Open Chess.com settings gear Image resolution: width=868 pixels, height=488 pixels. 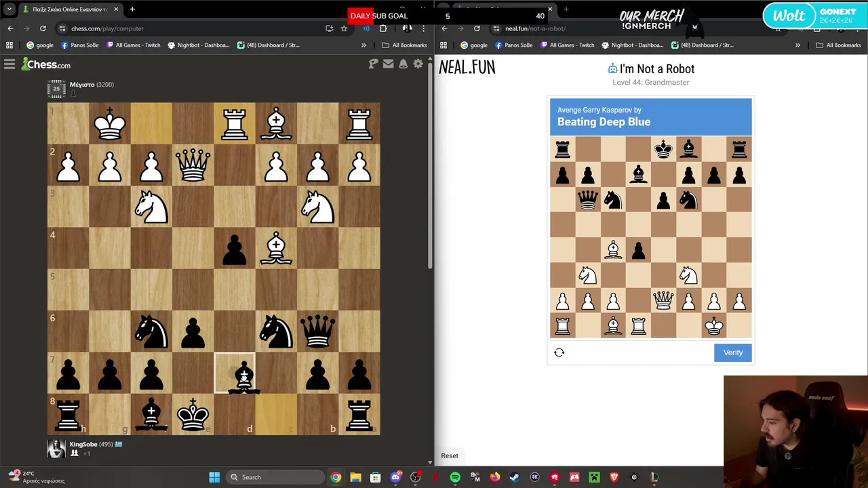418,64
